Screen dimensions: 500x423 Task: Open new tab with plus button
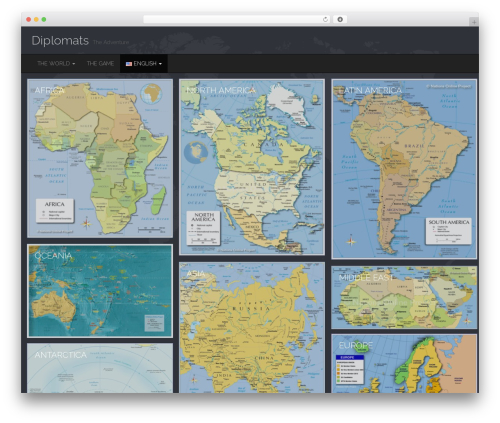coord(474,22)
